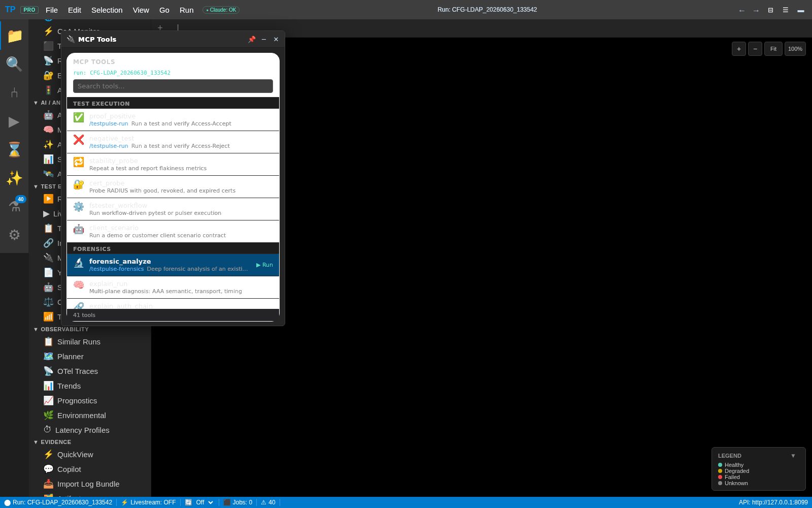Open the hamburger menu in title bar

785,10
